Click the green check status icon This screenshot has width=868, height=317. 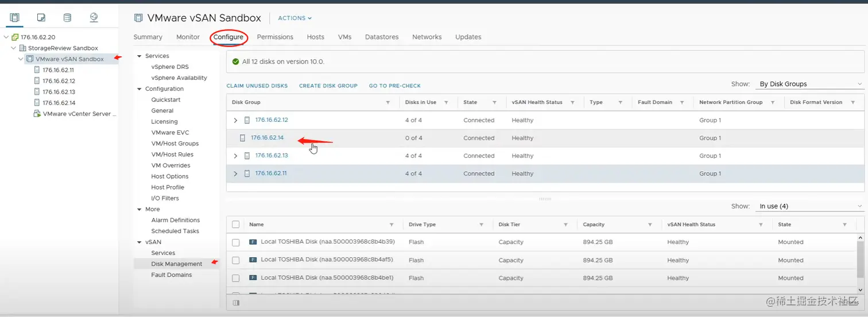[235, 61]
